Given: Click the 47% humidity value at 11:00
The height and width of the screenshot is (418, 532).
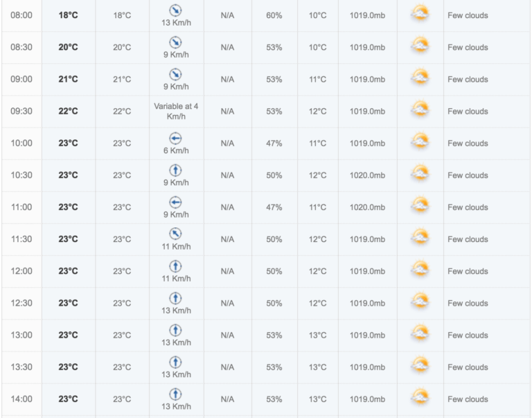Looking at the screenshot, I should [x=274, y=207].
